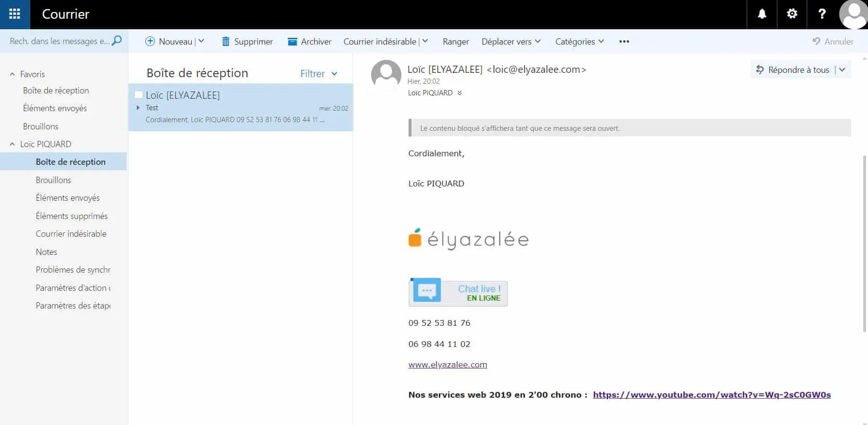The image size is (868, 425).
Task: Select the message preview with subject Test
Action: click(241, 107)
